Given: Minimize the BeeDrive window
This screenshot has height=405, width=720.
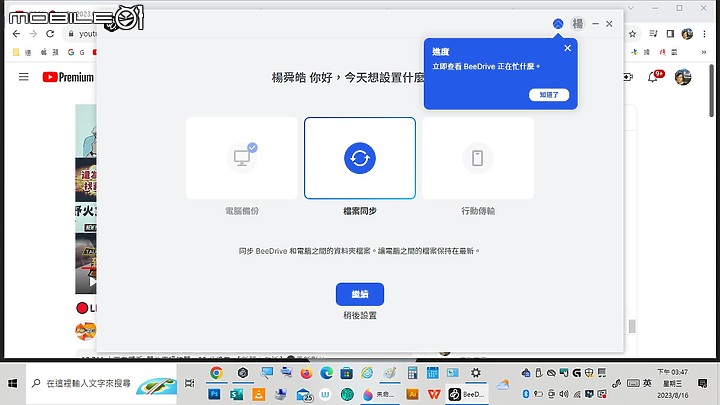Looking at the screenshot, I should pos(596,23).
